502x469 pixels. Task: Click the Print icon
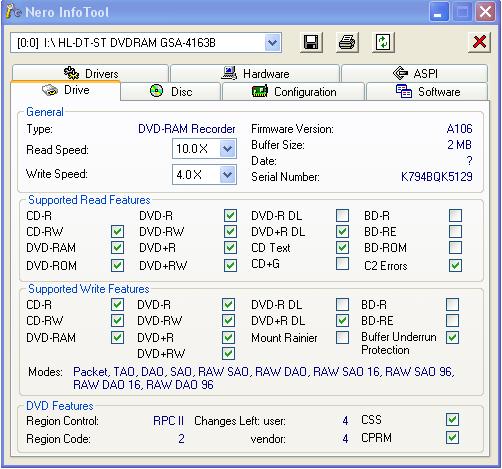[347, 43]
